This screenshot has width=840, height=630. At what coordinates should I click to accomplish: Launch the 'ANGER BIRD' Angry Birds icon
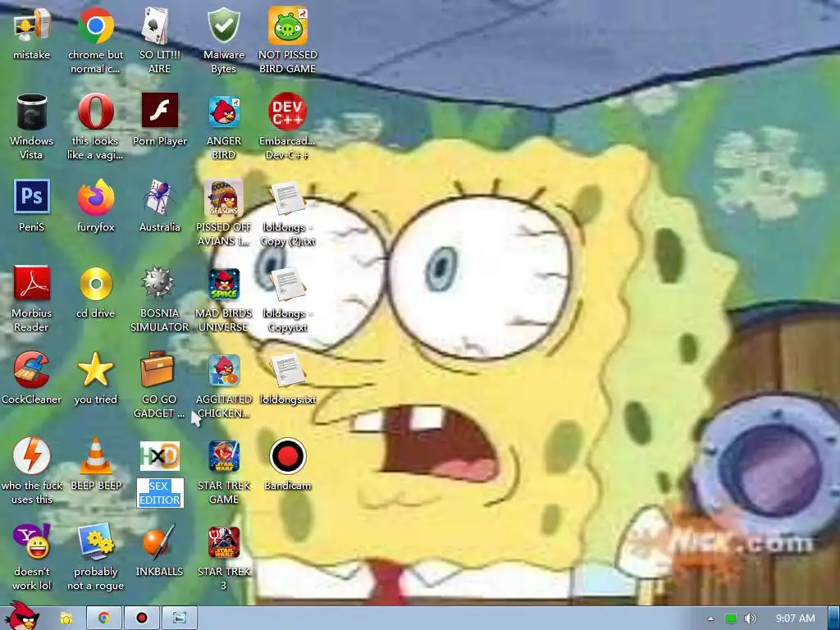[x=223, y=126]
